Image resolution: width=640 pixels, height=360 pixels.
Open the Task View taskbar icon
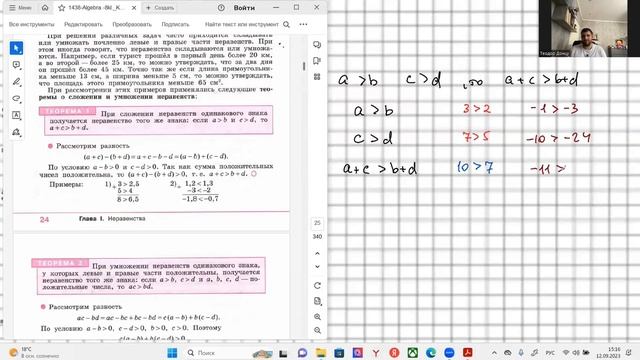click(283, 353)
